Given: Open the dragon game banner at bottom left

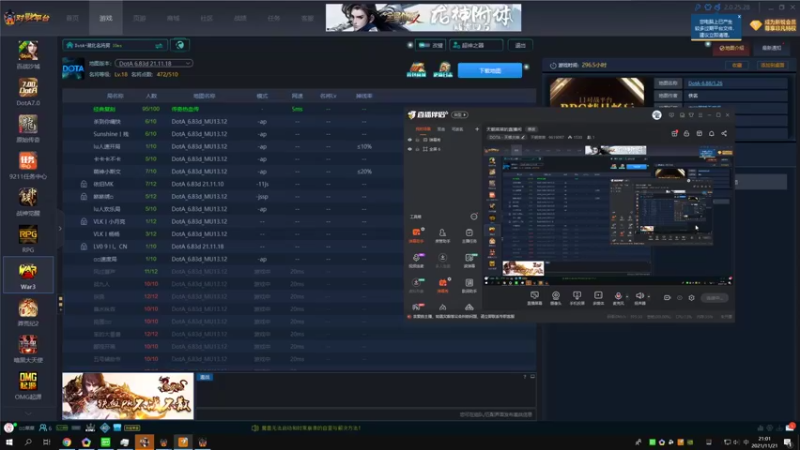Looking at the screenshot, I should coord(128,396).
